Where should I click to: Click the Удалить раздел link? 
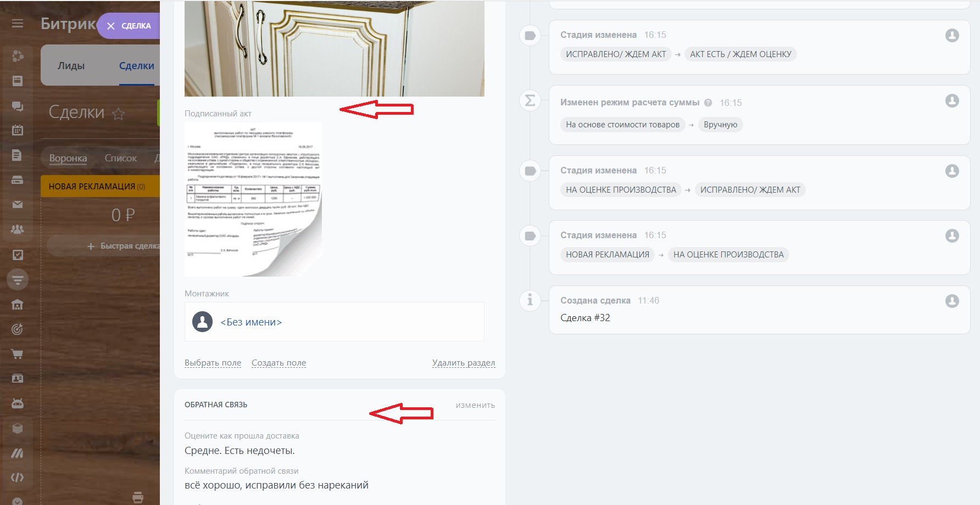click(x=464, y=363)
